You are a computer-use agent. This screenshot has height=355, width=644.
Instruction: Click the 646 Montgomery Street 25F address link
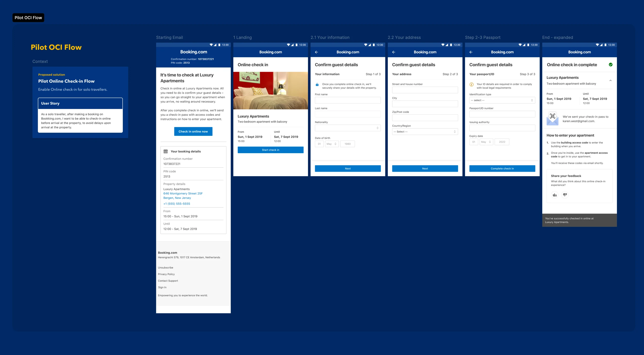(183, 193)
